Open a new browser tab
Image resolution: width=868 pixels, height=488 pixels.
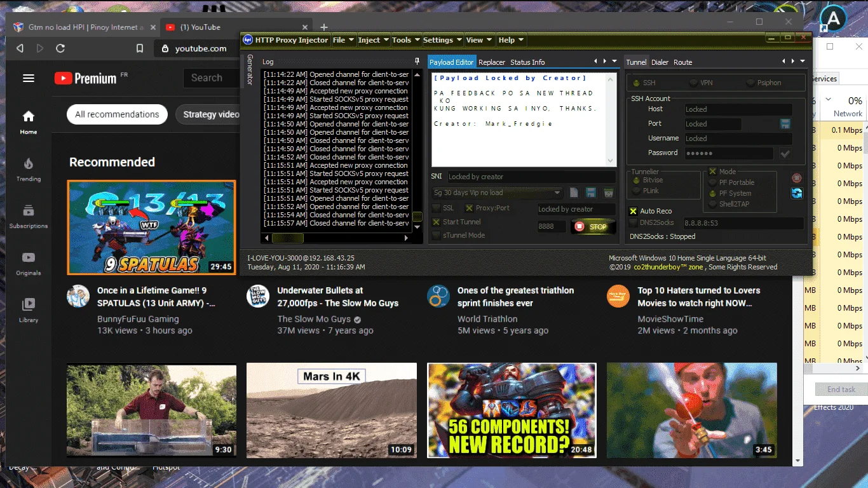pyautogui.click(x=324, y=27)
